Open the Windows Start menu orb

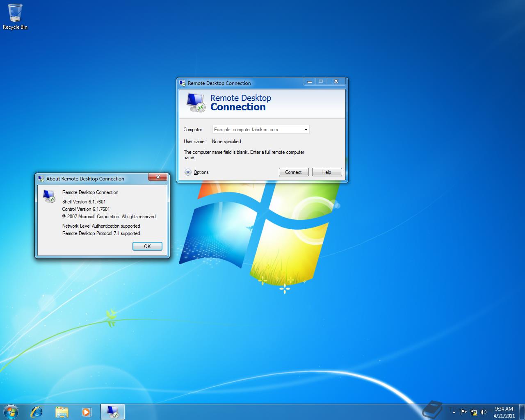click(11, 411)
